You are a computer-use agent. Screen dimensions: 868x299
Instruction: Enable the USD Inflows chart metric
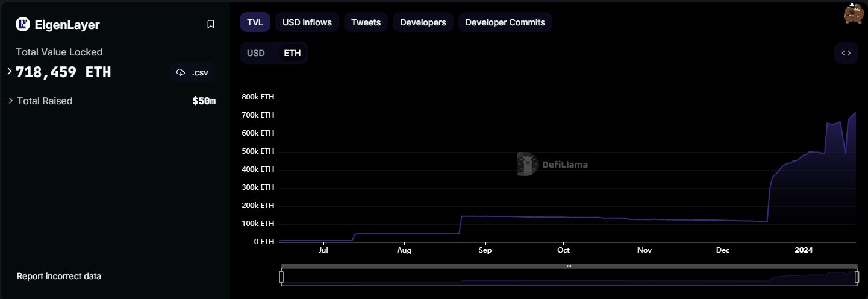(x=307, y=22)
